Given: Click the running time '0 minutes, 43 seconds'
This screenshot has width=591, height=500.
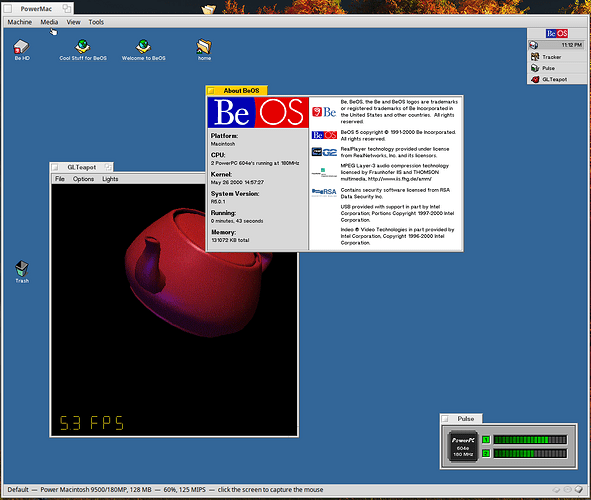Looking at the screenshot, I should click(237, 221).
